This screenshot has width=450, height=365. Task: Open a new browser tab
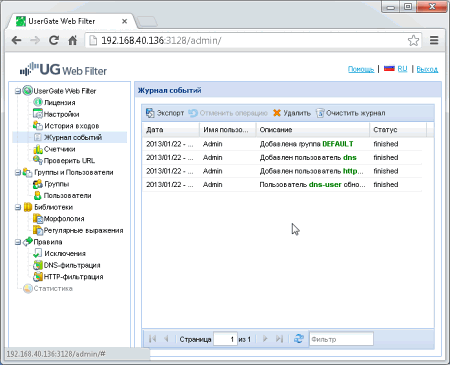click(x=147, y=22)
